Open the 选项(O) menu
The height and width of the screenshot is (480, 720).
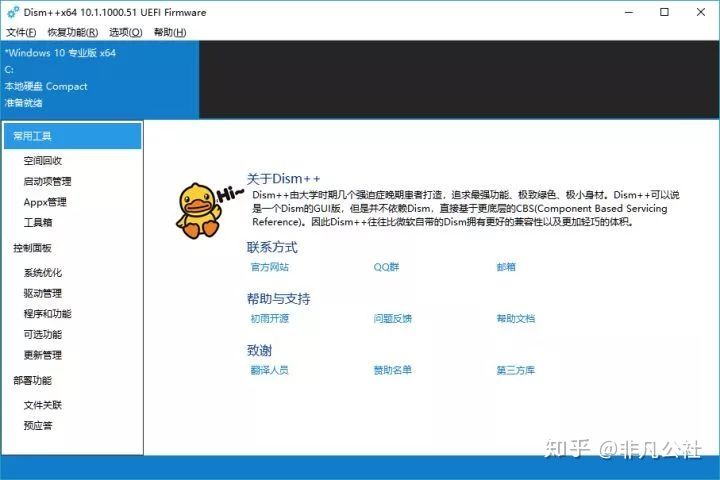point(126,32)
